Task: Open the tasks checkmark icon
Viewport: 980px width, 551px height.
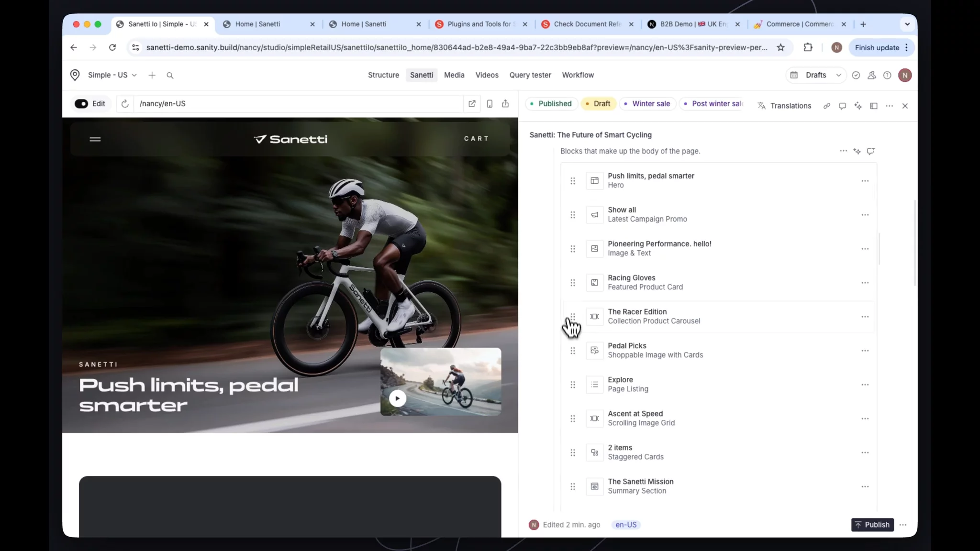Action: click(x=856, y=75)
